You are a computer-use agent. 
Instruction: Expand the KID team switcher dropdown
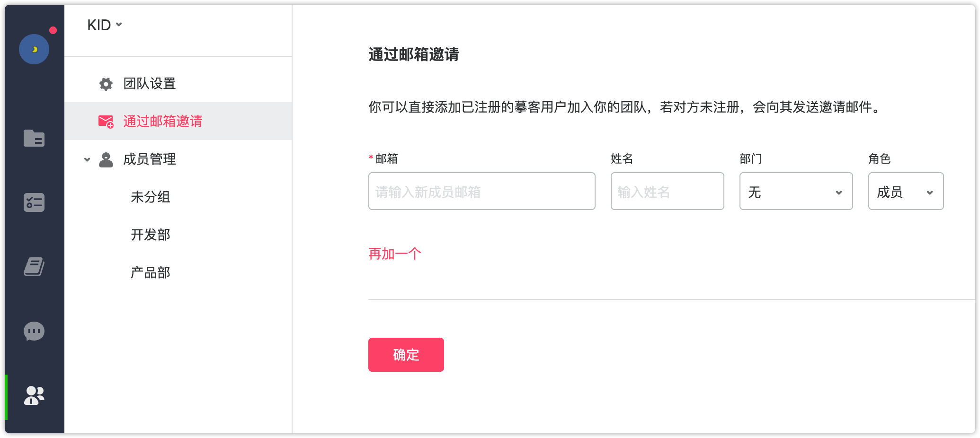pyautogui.click(x=105, y=25)
